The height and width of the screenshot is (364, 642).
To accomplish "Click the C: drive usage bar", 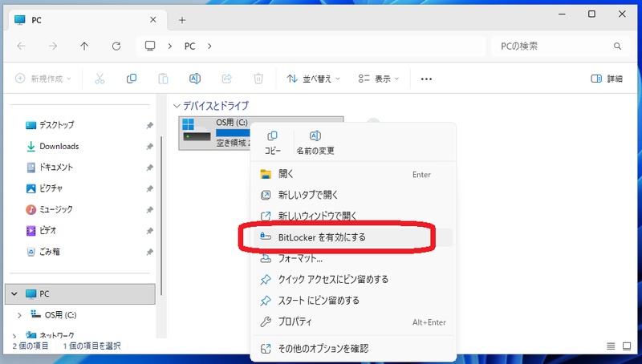I will click(x=233, y=133).
